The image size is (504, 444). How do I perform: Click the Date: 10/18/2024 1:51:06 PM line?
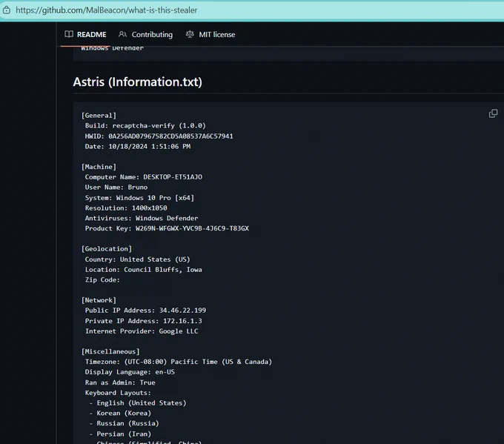(x=138, y=146)
